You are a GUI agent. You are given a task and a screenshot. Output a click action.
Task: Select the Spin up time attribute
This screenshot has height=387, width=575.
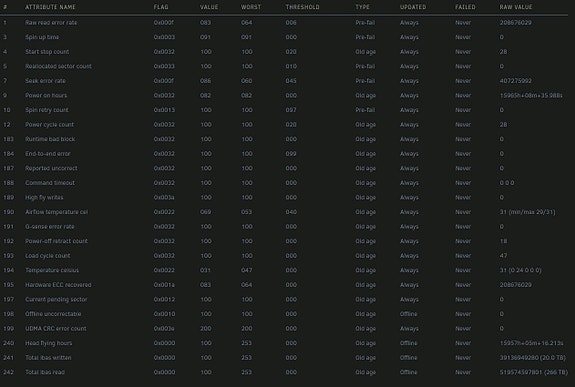pyautogui.click(x=42, y=37)
